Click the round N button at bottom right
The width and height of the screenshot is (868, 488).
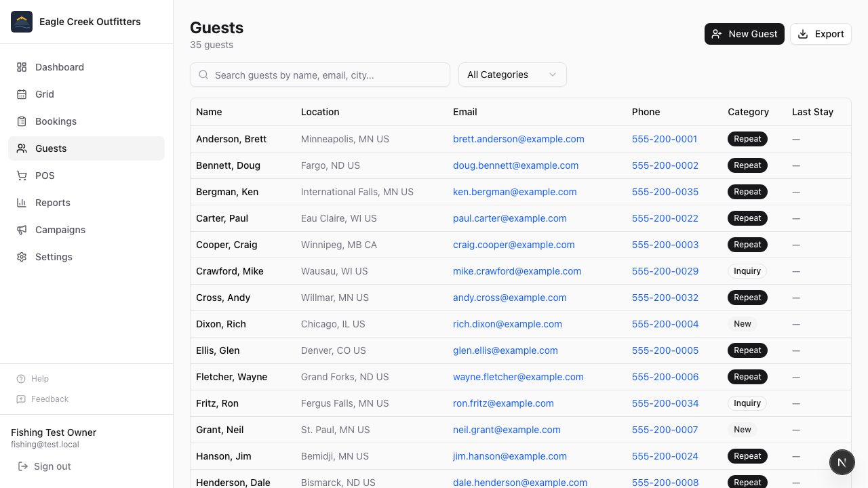coord(842,462)
